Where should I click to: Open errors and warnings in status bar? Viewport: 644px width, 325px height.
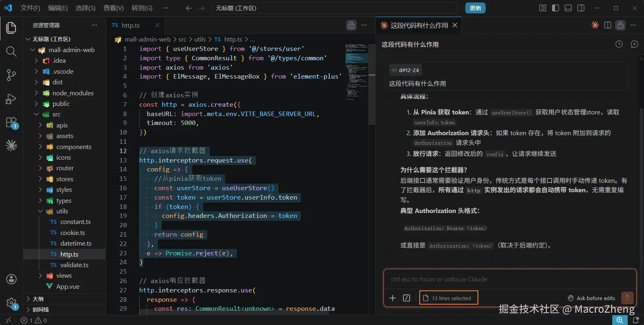[34, 321]
